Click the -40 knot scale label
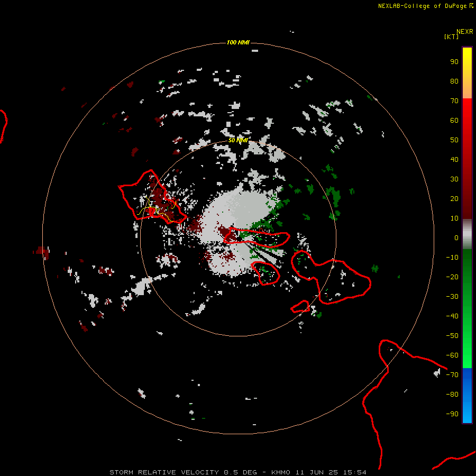Viewport: 476px width, 476px height. (452, 316)
